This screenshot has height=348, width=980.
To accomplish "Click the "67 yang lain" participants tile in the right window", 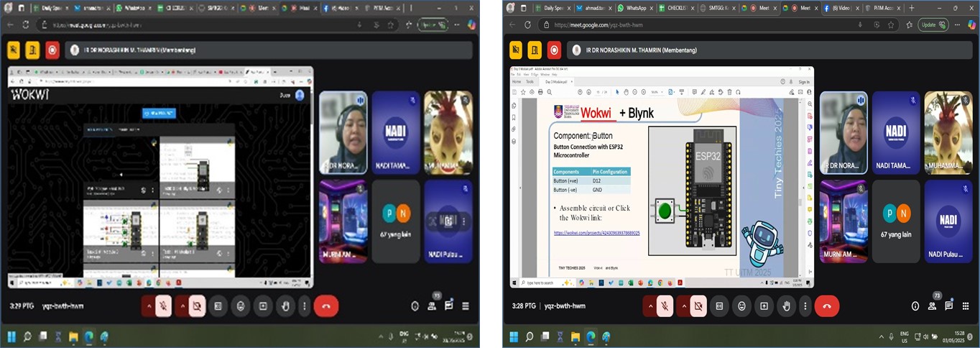I will click(896, 221).
